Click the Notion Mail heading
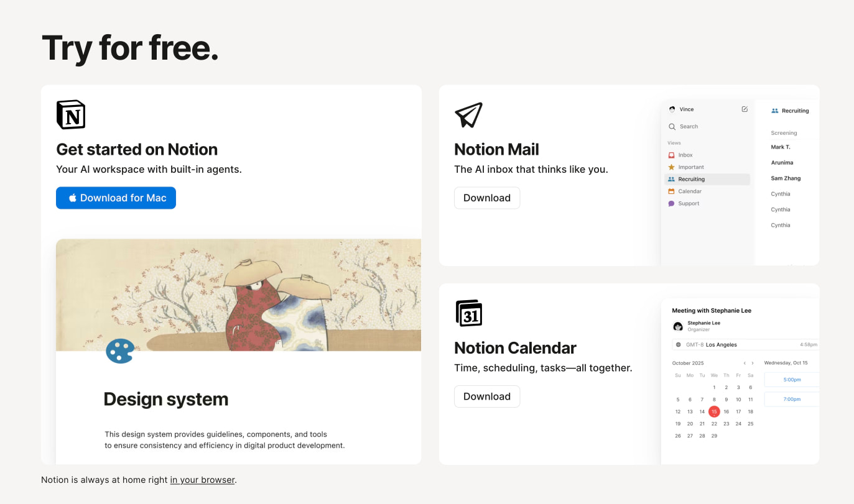The height and width of the screenshot is (504, 854). click(496, 149)
